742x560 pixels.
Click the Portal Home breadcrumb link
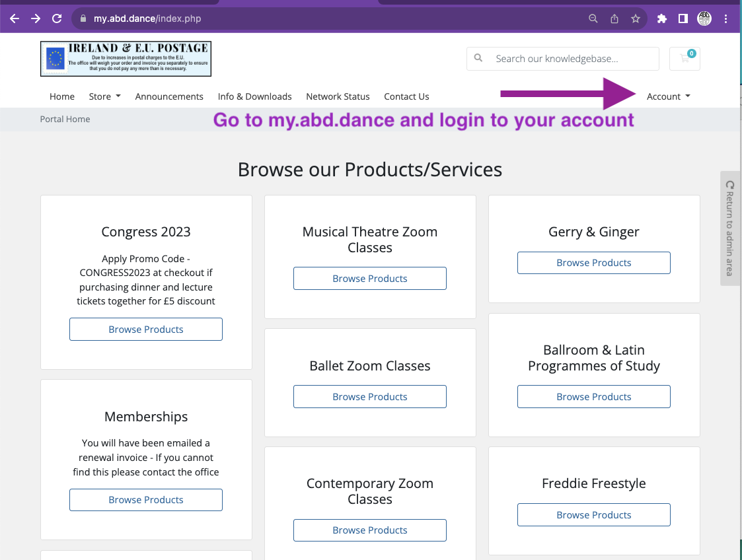click(x=65, y=119)
